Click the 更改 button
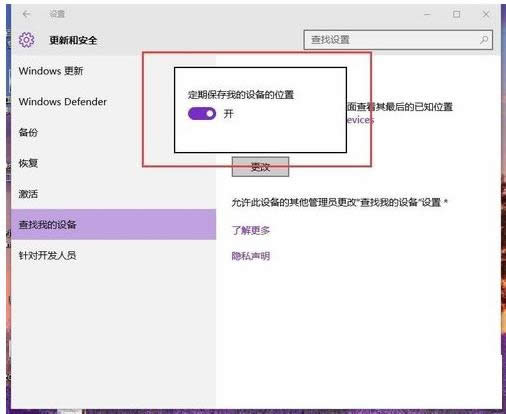The height and width of the screenshot is (414, 506). 260,167
